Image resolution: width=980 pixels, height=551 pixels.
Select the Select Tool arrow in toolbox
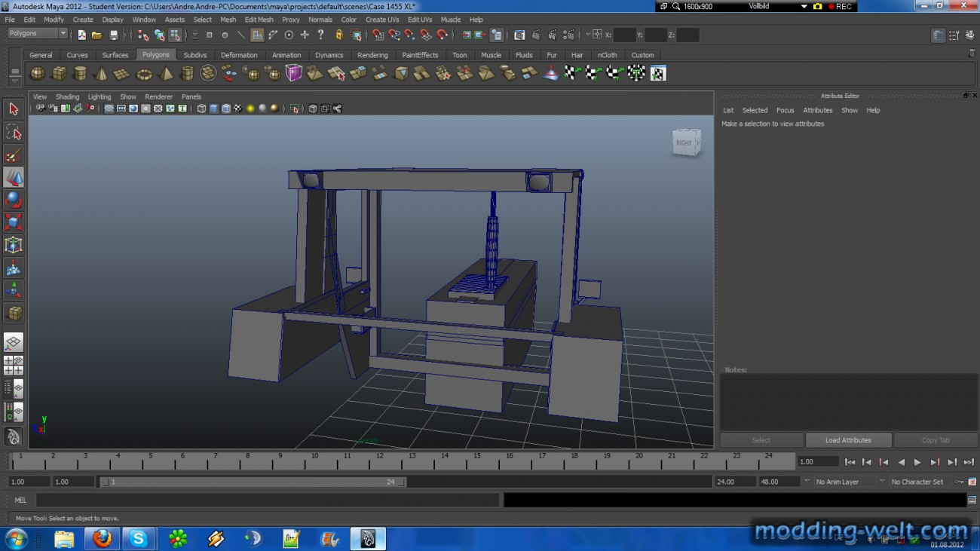pyautogui.click(x=14, y=109)
